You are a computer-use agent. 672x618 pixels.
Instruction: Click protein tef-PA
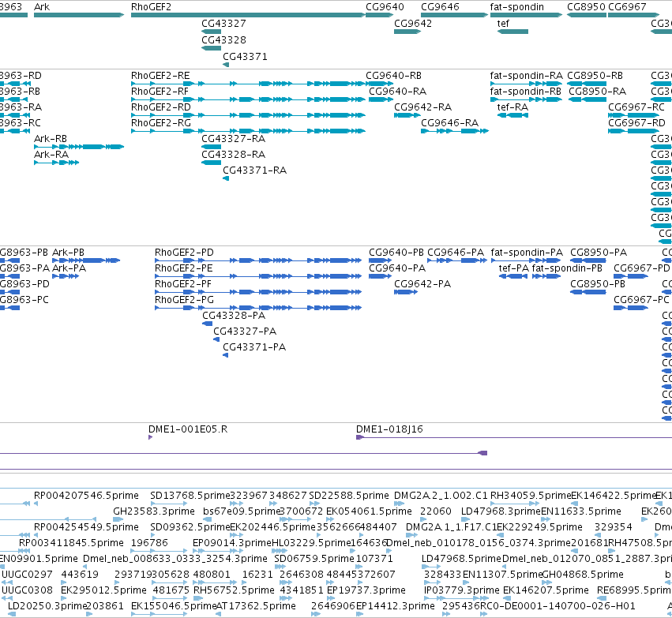pyautogui.click(x=514, y=268)
